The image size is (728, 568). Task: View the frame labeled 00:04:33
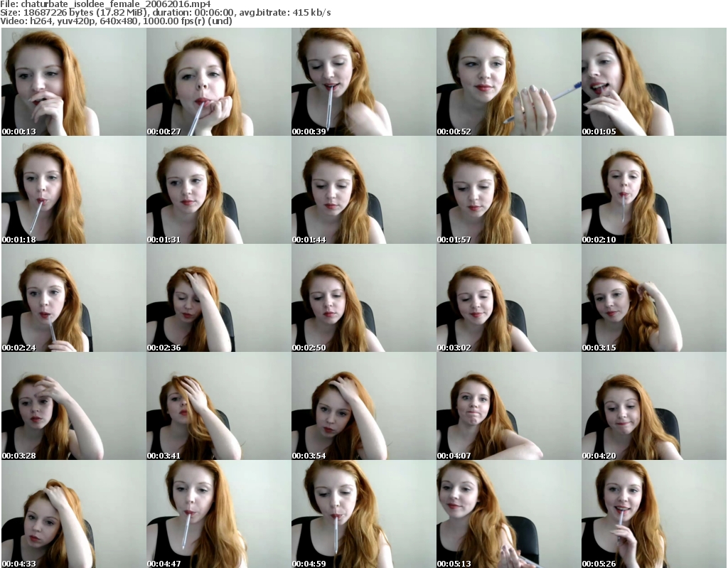(x=73, y=514)
